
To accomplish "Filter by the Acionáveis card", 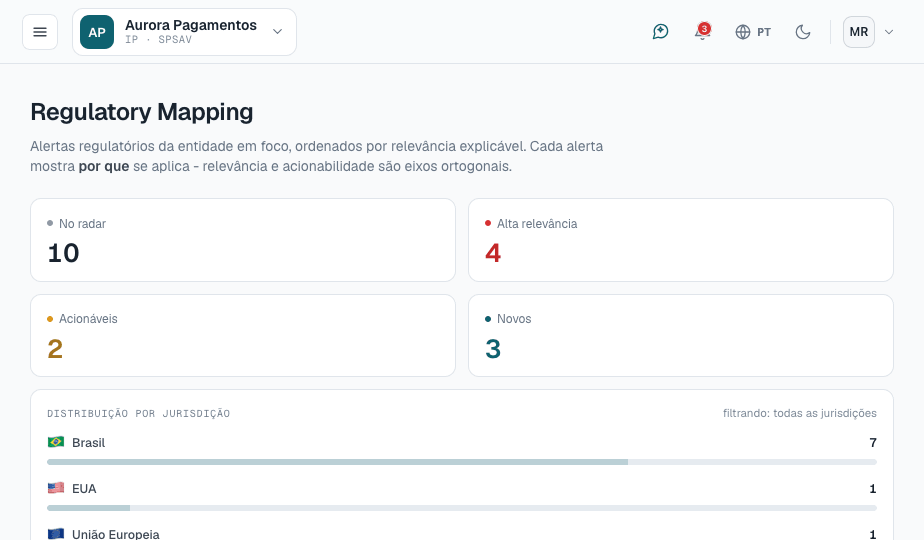I will 243,335.
